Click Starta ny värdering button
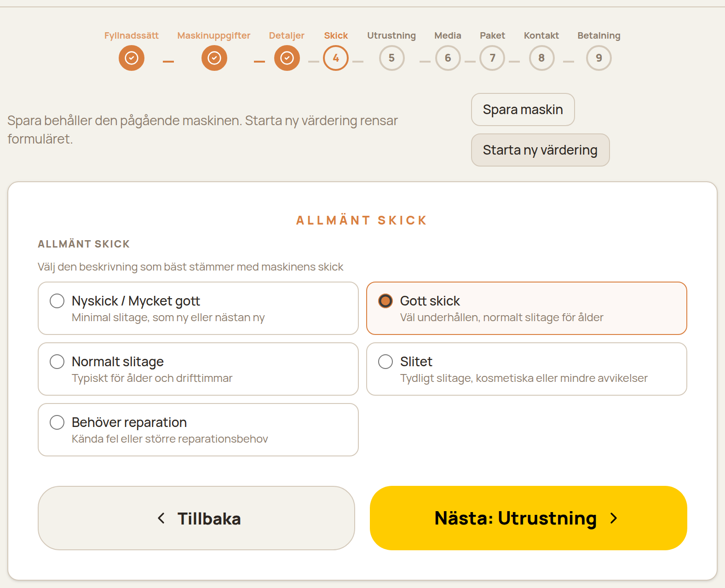Image resolution: width=725 pixels, height=588 pixels. point(541,150)
